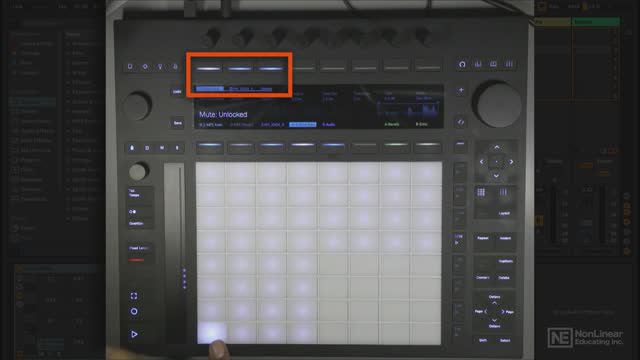Touch the small tempo encoder above Tap Tempo

(138, 171)
